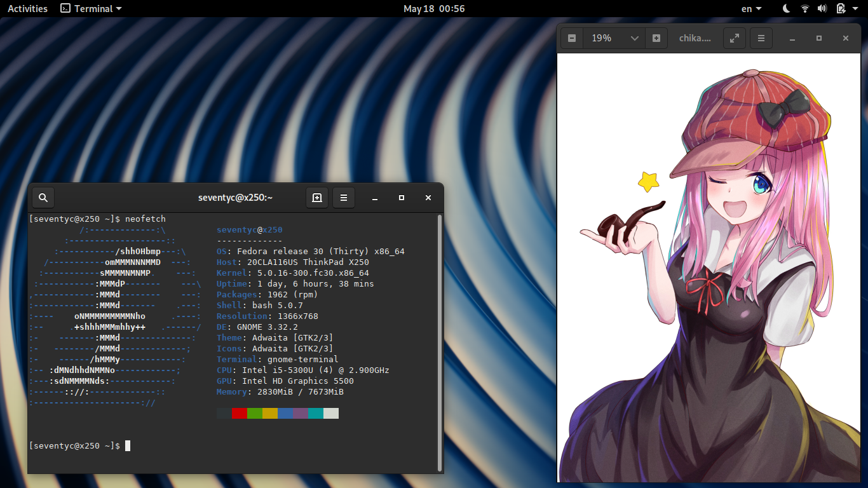Image resolution: width=868 pixels, height=488 pixels.
Task: Click the 'Icons: Adwaita [GTK2/3]' line
Action: [x=275, y=349]
